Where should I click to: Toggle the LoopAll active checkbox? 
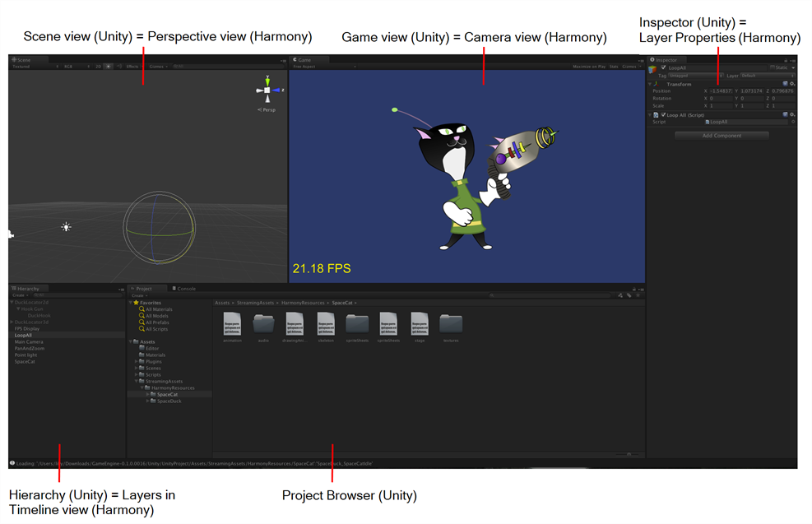663,67
